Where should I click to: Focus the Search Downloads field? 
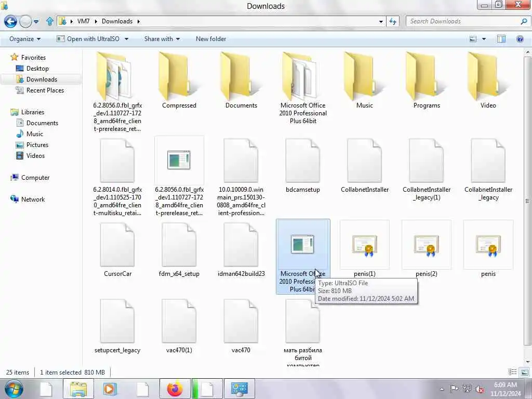click(463, 21)
